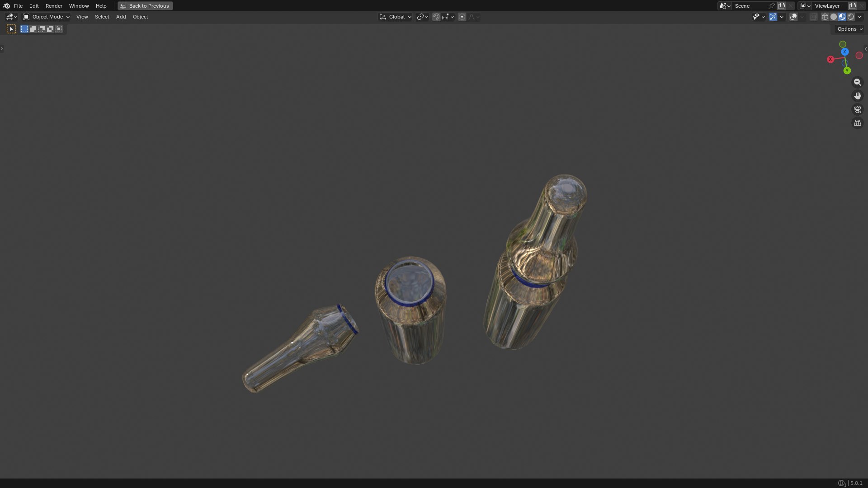Open the pivot point dropdown
Screen dimensions: 868x488
point(423,17)
